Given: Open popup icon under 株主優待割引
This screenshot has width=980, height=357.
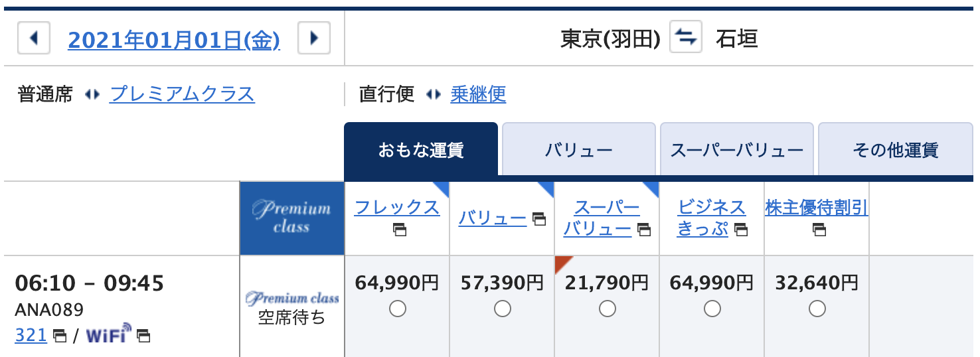Looking at the screenshot, I should point(819,230).
